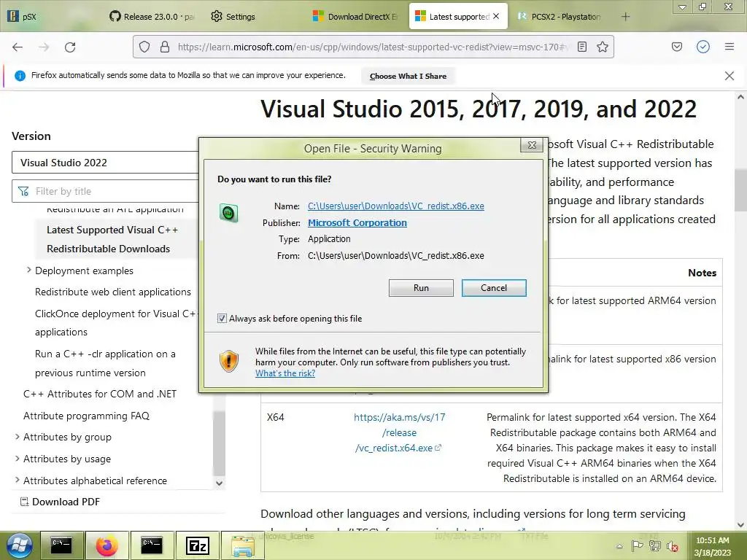Click the network tray icon

[655, 546]
